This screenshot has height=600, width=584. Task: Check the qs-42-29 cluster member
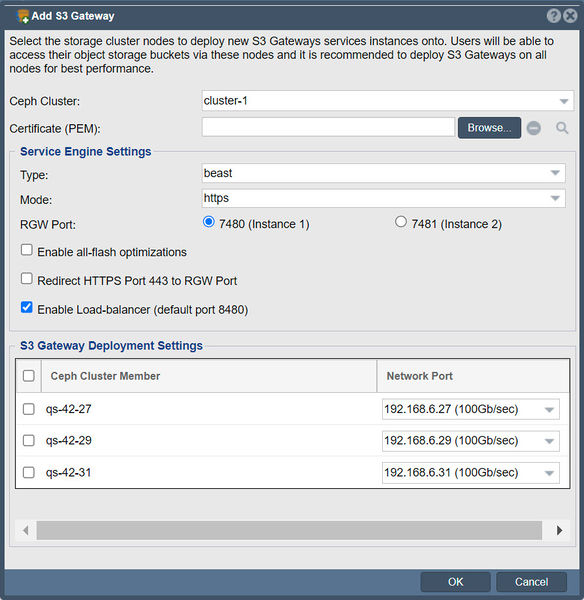point(29,441)
